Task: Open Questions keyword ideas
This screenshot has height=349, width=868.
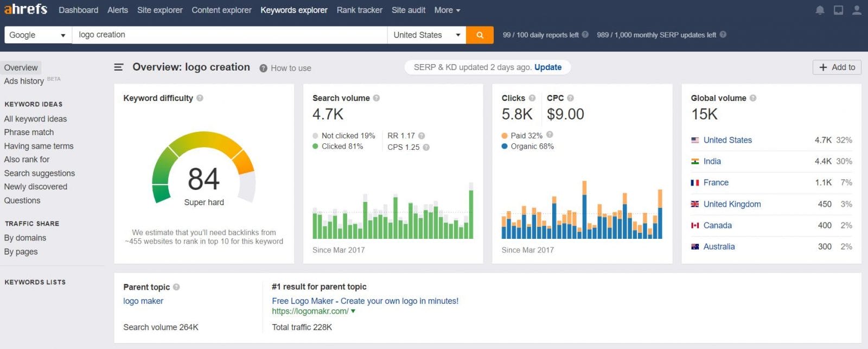Action: click(22, 201)
